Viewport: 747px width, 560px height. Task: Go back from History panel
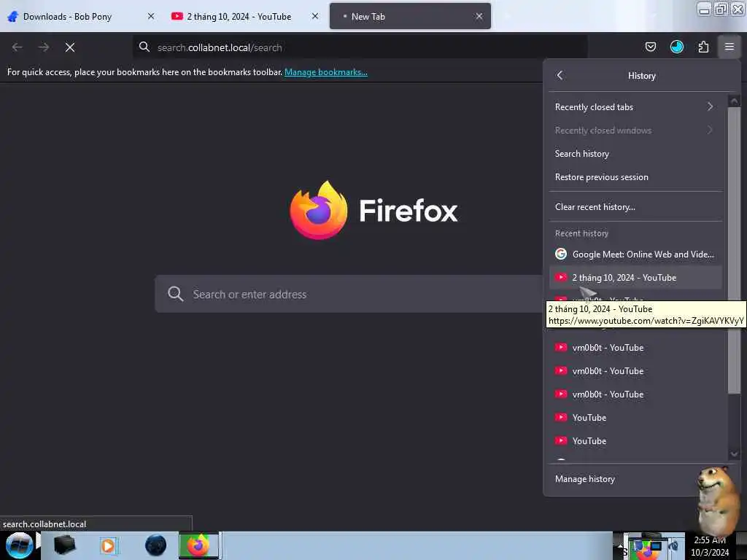(560, 75)
